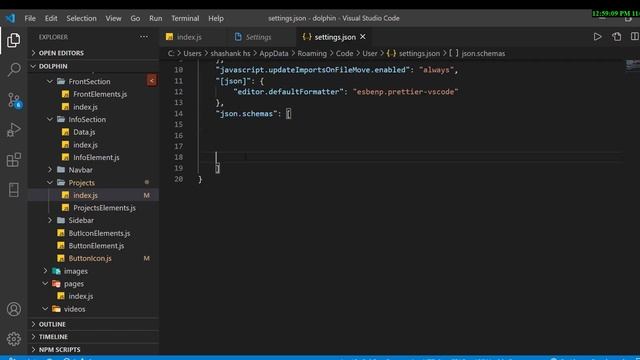Open the Search view in activity bar
The width and height of the screenshot is (640, 360).
[13, 70]
